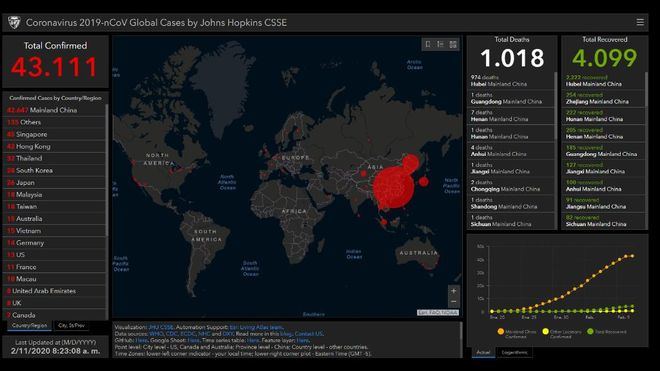This screenshot has width=660, height=371.
Task: Switch to the City, St/Prov tab
Action: [x=71, y=326]
